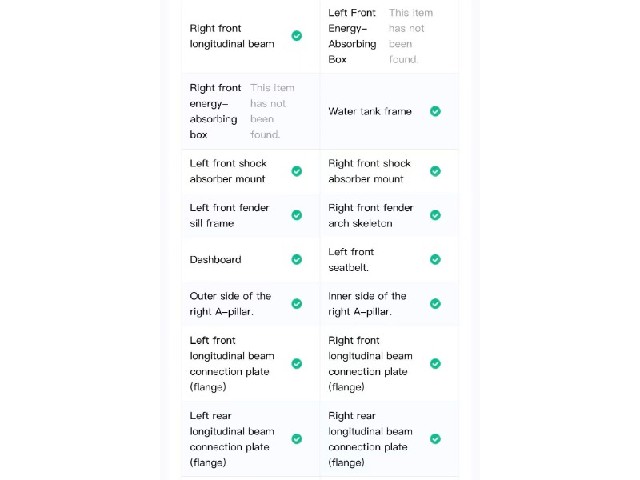Click Inner side right A-pillar checkmark
This screenshot has height=480, width=640.
click(435, 304)
